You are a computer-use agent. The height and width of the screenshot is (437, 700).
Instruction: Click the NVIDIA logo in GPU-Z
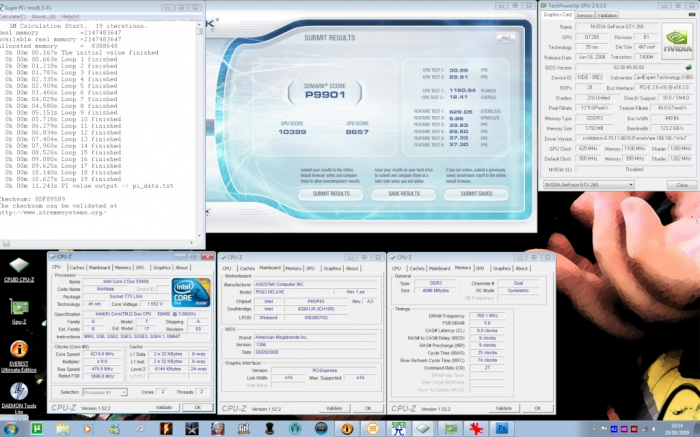(x=677, y=41)
